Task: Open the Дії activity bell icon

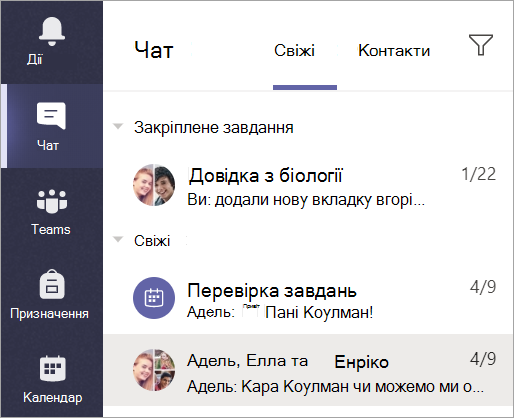Action: point(52,32)
